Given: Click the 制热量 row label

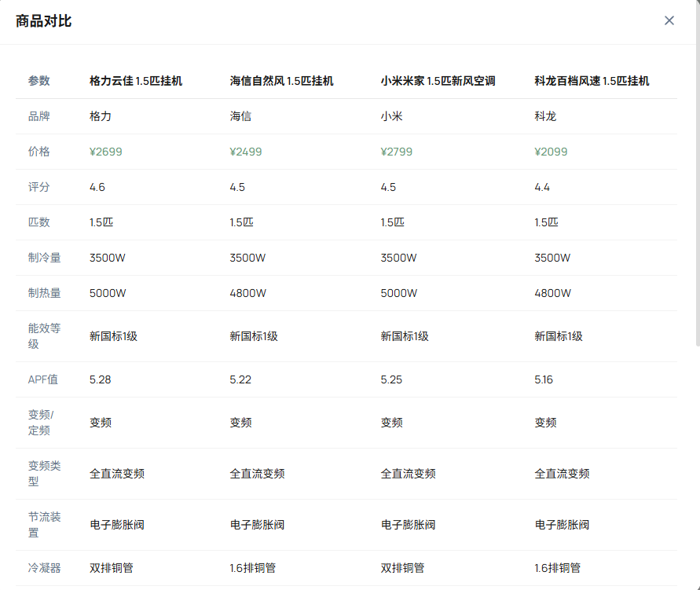Looking at the screenshot, I should pyautogui.click(x=44, y=293).
